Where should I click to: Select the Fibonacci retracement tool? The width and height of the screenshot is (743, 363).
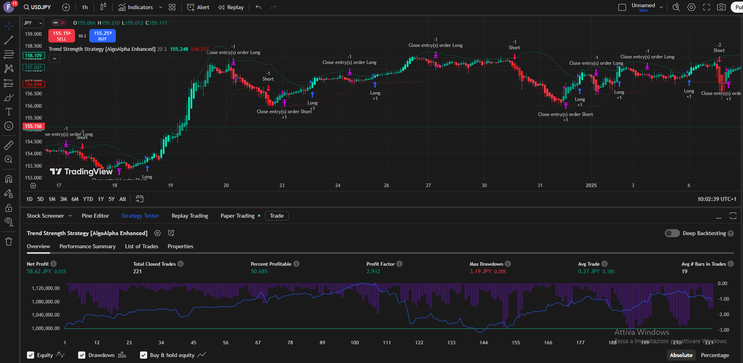pos(9,54)
